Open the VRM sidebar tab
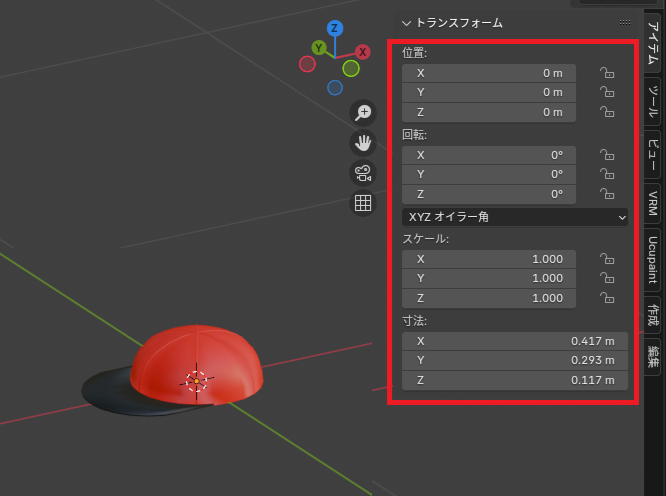666x496 pixels. coord(652,203)
